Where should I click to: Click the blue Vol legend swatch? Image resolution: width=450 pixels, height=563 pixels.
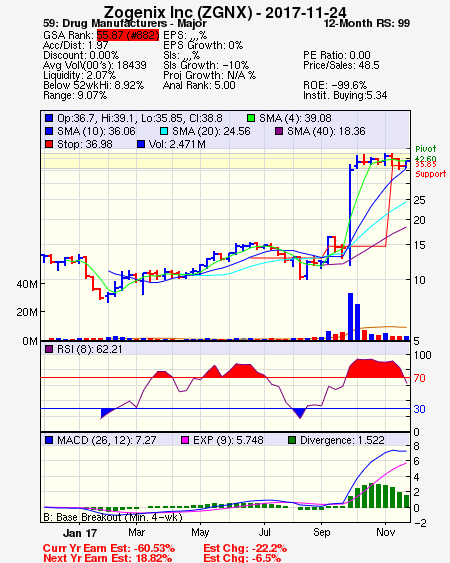click(x=141, y=144)
